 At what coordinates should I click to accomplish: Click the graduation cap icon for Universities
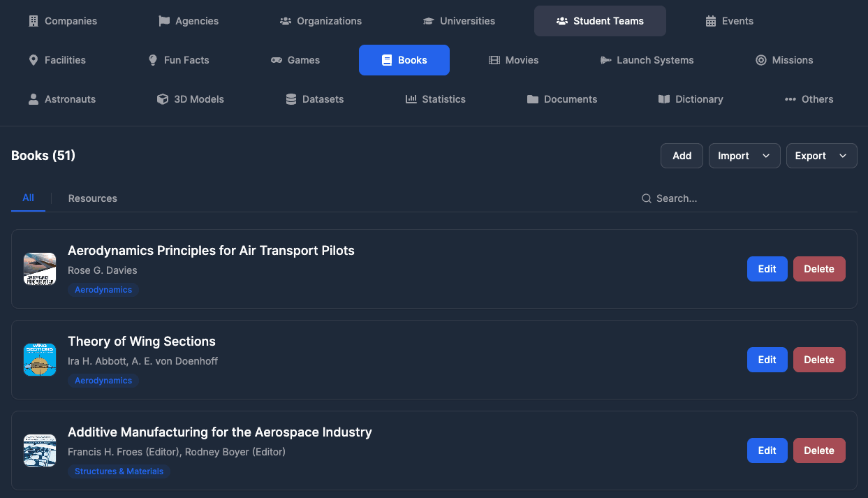(x=429, y=21)
